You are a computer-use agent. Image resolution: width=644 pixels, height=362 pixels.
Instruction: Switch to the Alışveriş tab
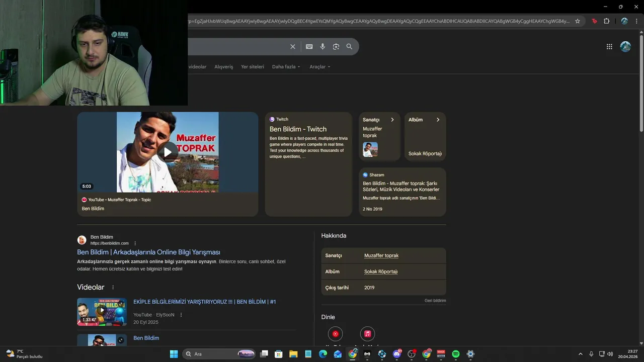point(224,67)
